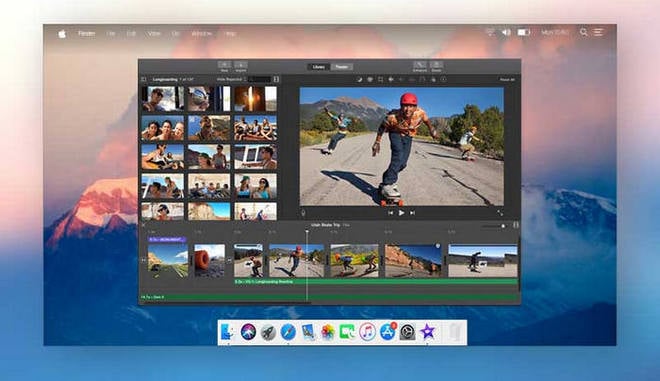Open the Hide Rejected filter dropdown
This screenshot has height=381, width=660.
(232, 79)
